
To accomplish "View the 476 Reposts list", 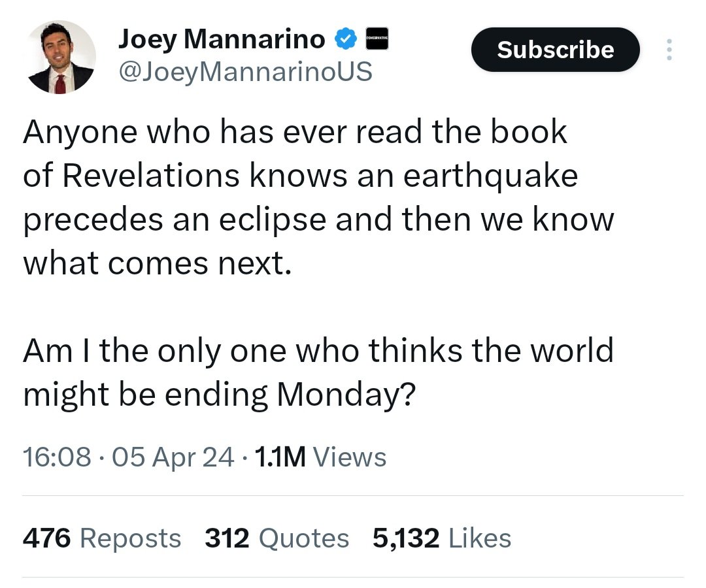I will [102, 538].
